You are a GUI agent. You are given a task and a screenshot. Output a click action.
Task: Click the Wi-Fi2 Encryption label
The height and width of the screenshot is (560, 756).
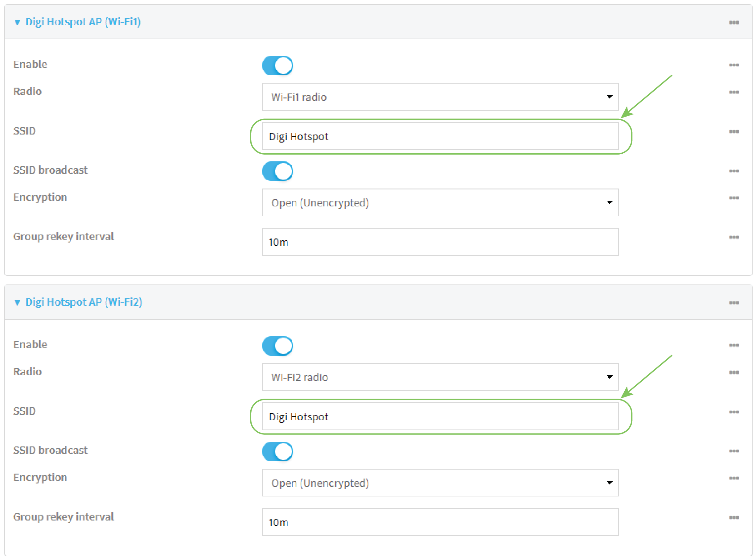coord(40,478)
